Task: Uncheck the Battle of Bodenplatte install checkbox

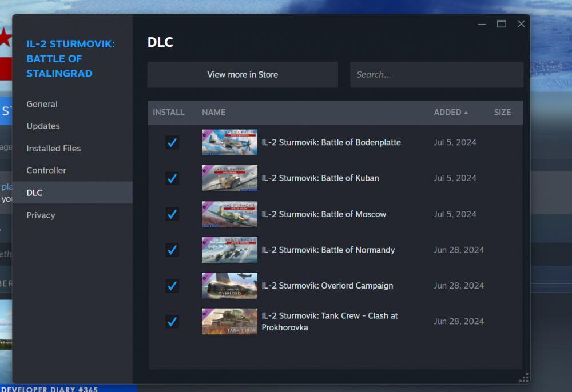Action: pyautogui.click(x=172, y=142)
